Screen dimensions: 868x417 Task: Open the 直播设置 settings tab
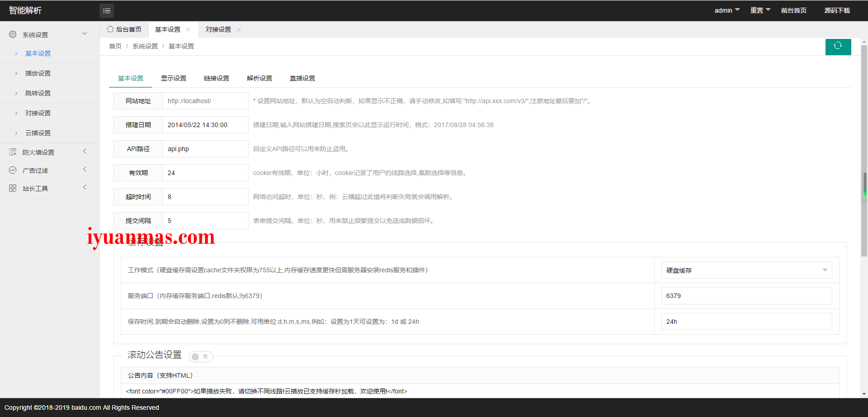click(302, 78)
